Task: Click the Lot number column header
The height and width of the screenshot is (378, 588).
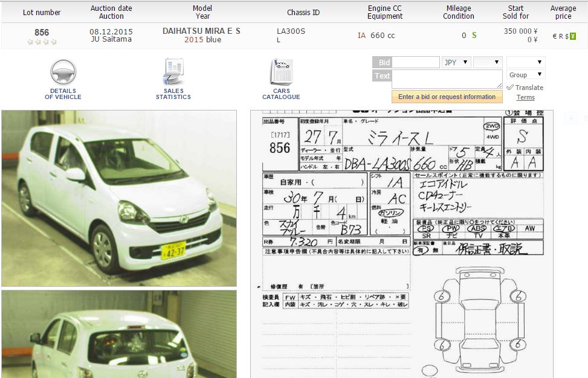Action: (x=42, y=12)
